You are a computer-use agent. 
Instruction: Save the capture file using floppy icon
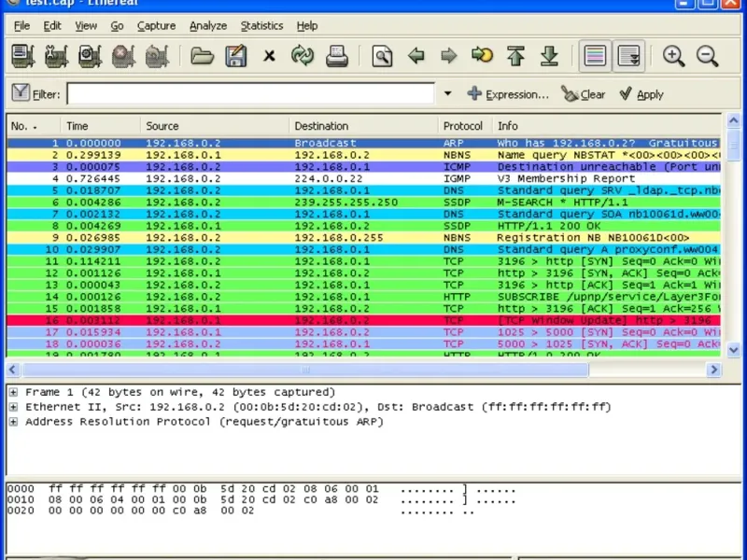(235, 56)
